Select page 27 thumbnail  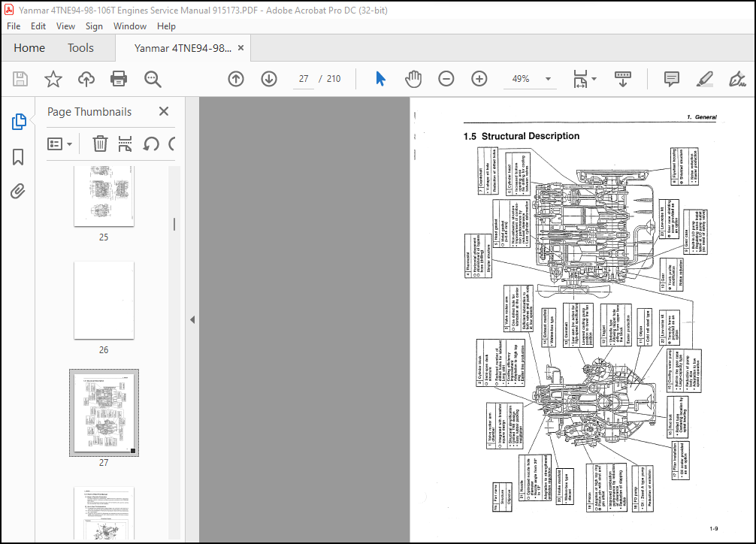click(x=104, y=413)
